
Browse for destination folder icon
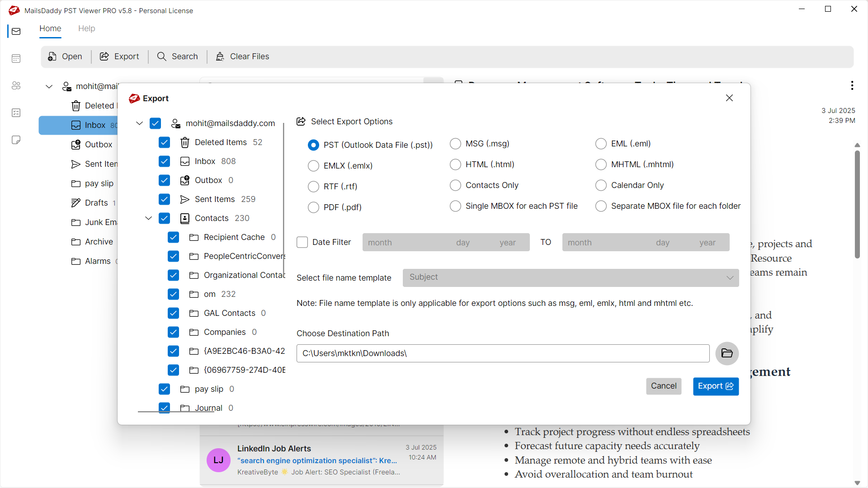click(x=727, y=353)
